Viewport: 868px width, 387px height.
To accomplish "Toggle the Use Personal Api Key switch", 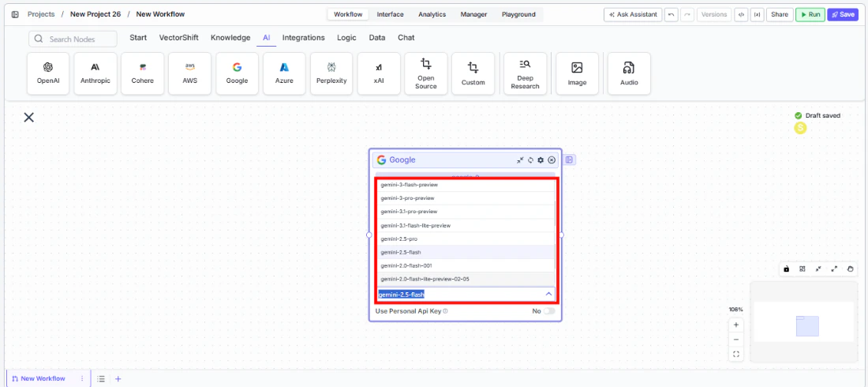I will tap(548, 311).
